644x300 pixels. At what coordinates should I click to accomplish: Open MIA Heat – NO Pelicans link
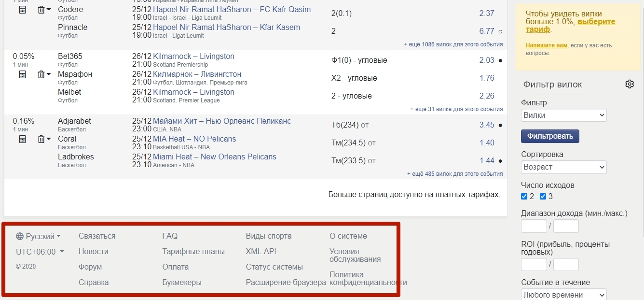click(194, 139)
